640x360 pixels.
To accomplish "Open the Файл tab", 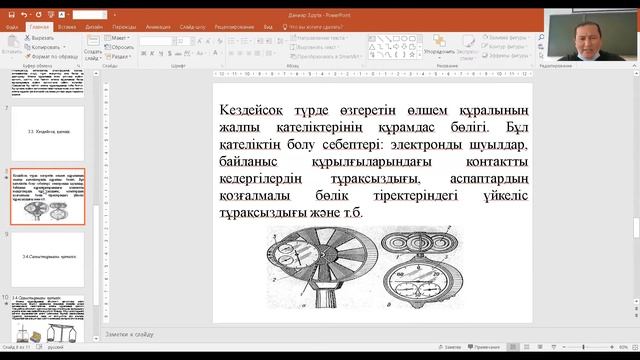I will pyautogui.click(x=12, y=27).
